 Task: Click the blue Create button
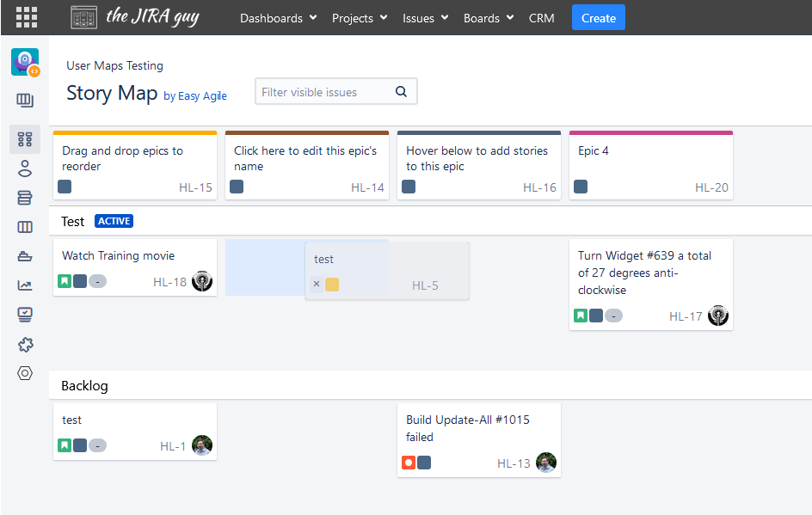pyautogui.click(x=598, y=18)
